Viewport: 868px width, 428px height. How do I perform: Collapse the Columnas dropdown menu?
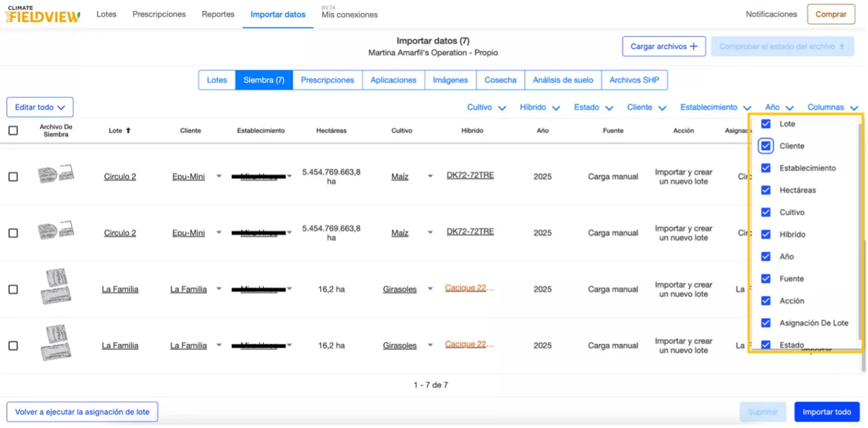click(x=832, y=107)
